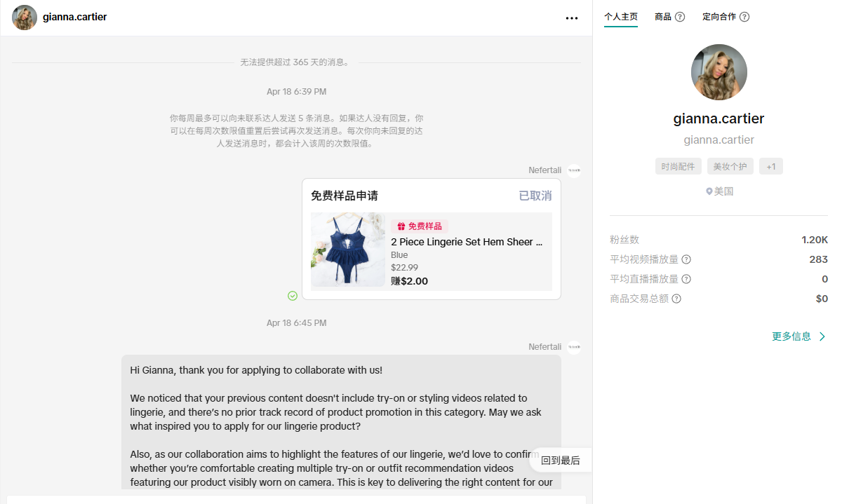The width and height of the screenshot is (842, 504).
Task: Select the 个人主页 tab
Action: click(621, 16)
